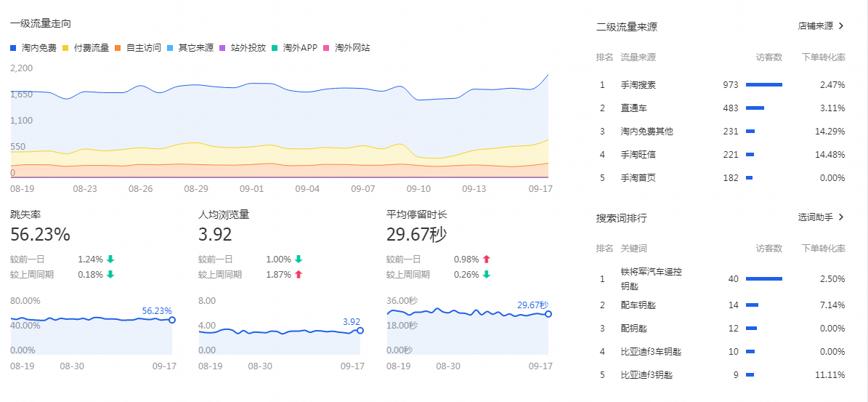This screenshot has height=402, width=868.
Task: Click keyword 配钥匙
Action: pyautogui.click(x=634, y=329)
